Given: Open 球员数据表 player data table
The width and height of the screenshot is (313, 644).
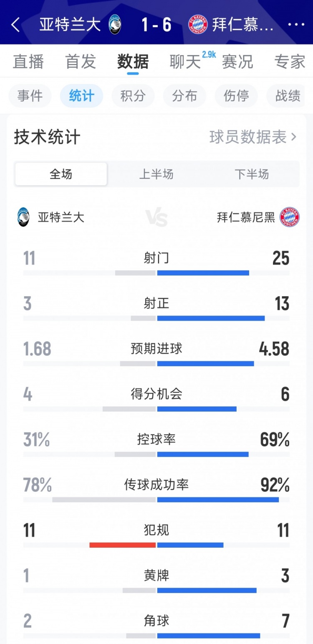Looking at the screenshot, I should 252,137.
